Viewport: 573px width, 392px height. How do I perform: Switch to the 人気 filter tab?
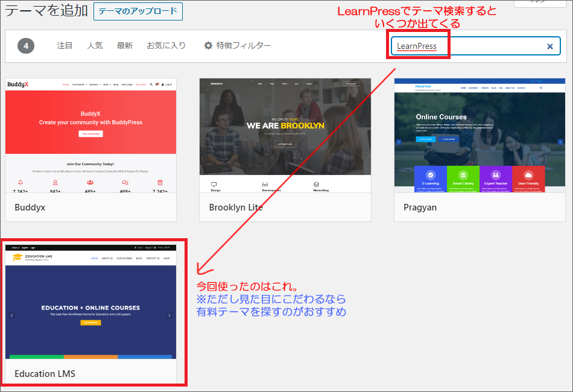(x=95, y=45)
